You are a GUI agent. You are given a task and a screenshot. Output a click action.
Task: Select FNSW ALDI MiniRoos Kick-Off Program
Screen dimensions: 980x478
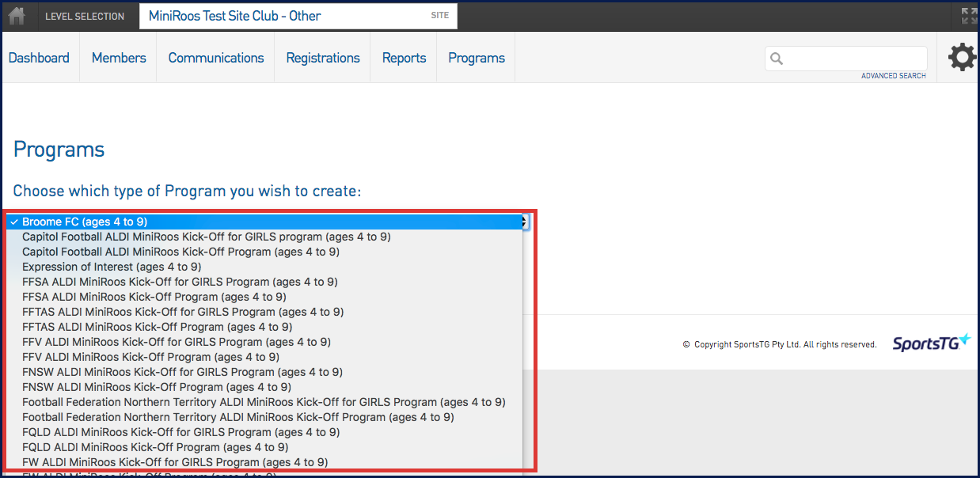264,387
